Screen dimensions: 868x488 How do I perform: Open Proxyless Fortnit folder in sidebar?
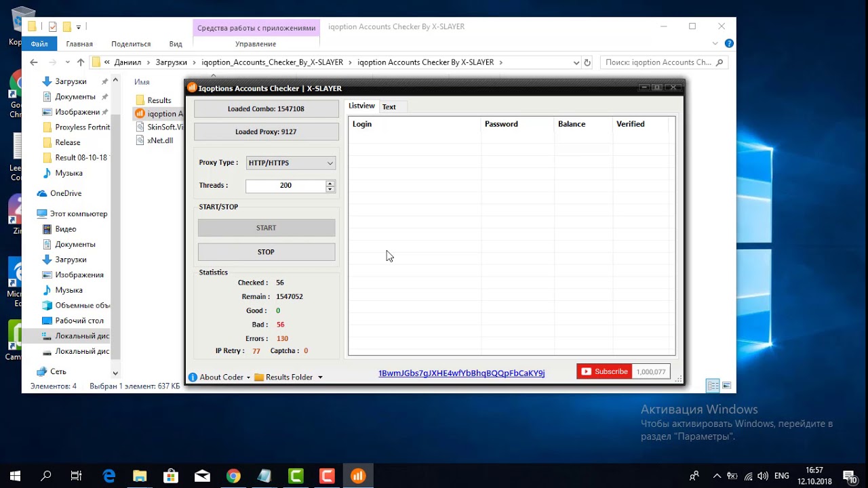(82, 127)
